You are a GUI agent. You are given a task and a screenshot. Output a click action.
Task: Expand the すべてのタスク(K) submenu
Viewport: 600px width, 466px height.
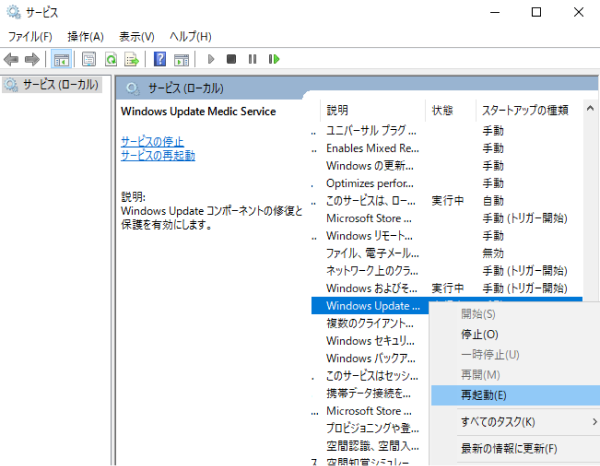pos(498,422)
